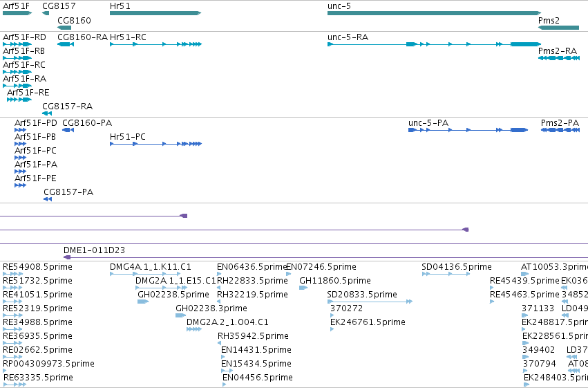This screenshot has height=388, width=588.
Task: Select the unc-5 gene label
Action: click(x=339, y=6)
